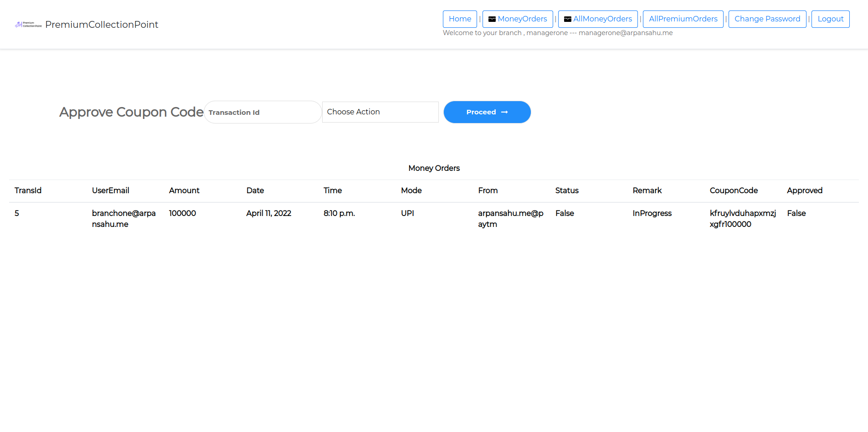This screenshot has width=868, height=432.
Task: Open Change Password page
Action: point(767,19)
